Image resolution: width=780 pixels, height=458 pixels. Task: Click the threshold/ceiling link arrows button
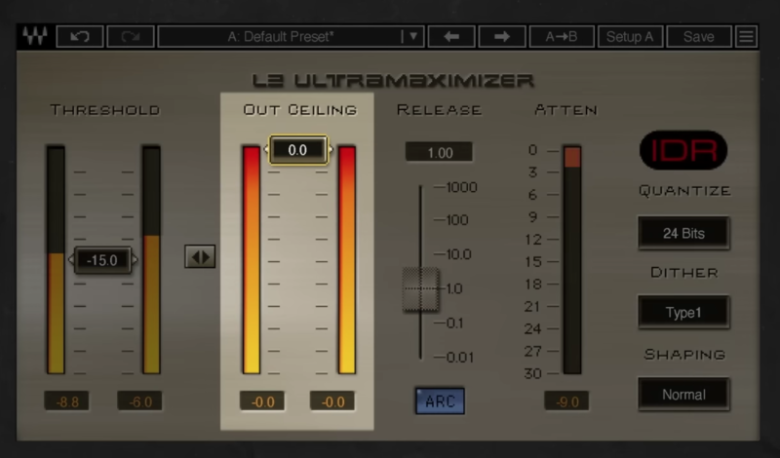point(200,257)
